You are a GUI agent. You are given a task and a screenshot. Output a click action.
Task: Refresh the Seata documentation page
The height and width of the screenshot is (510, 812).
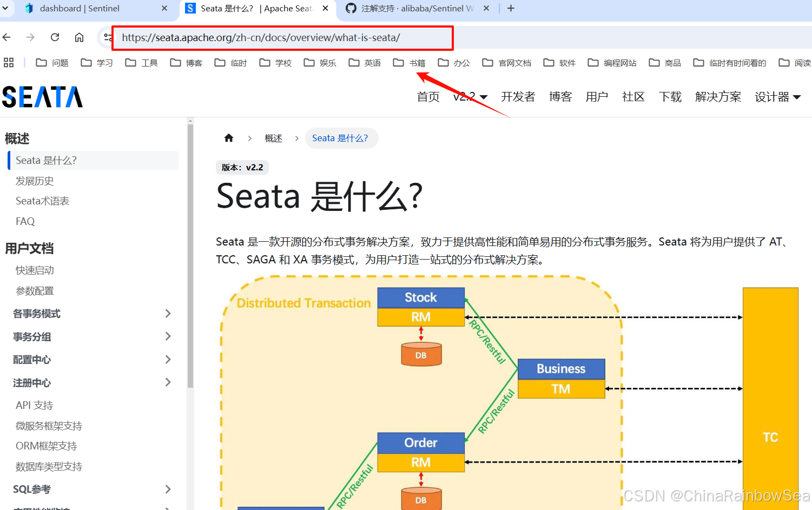pos(55,37)
